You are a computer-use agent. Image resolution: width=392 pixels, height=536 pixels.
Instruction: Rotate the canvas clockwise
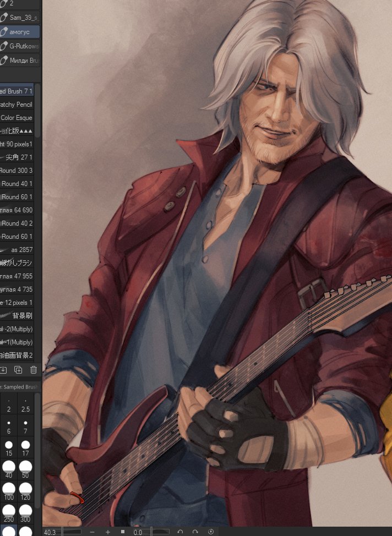pyautogui.click(x=195, y=532)
